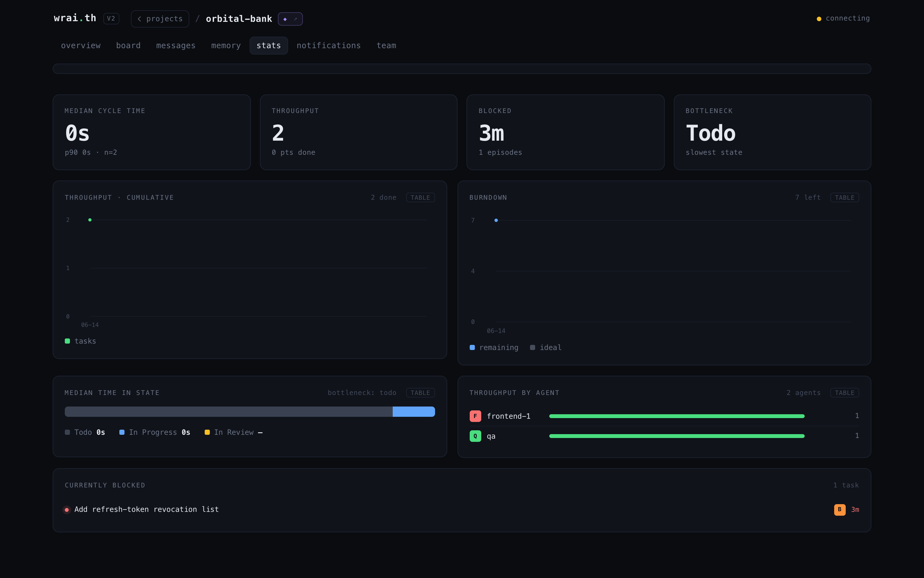
Task: Click the frontend-1 throughput bar
Action: [x=677, y=416]
